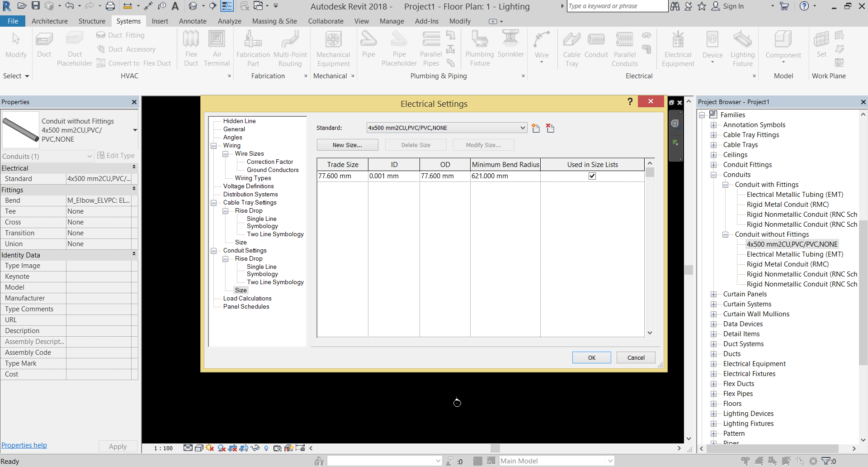This screenshot has height=467, width=868.
Task: Select the Plumbing Fixture tool
Action: [480, 49]
